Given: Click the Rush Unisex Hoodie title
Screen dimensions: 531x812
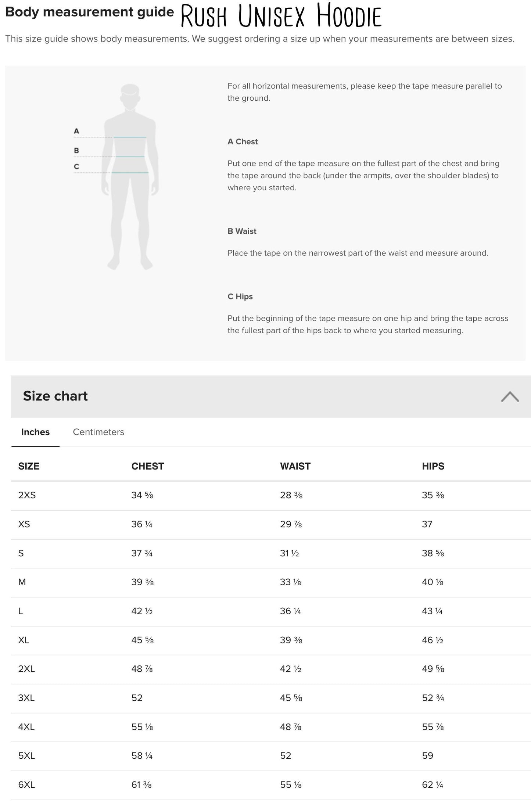Looking at the screenshot, I should pos(281,16).
